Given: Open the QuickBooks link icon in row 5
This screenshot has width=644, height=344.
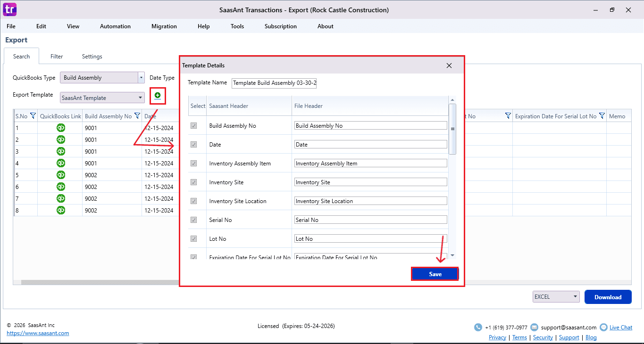Looking at the screenshot, I should pos(61,175).
